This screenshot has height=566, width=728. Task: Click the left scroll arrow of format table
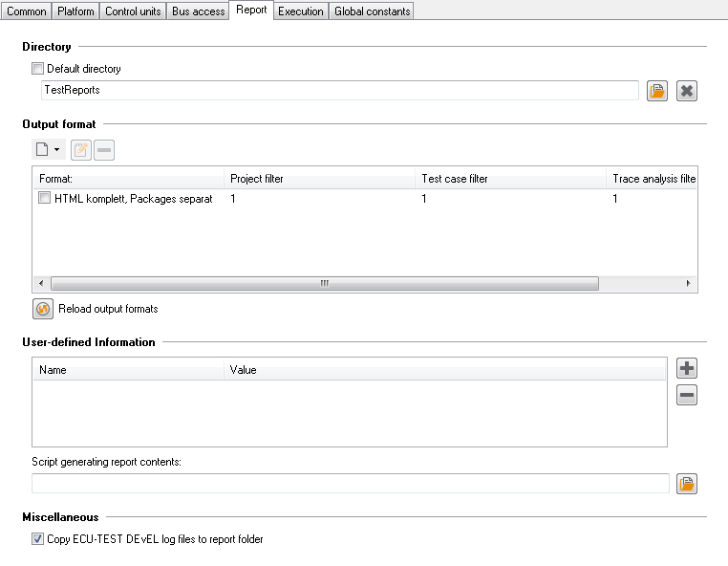[x=41, y=283]
